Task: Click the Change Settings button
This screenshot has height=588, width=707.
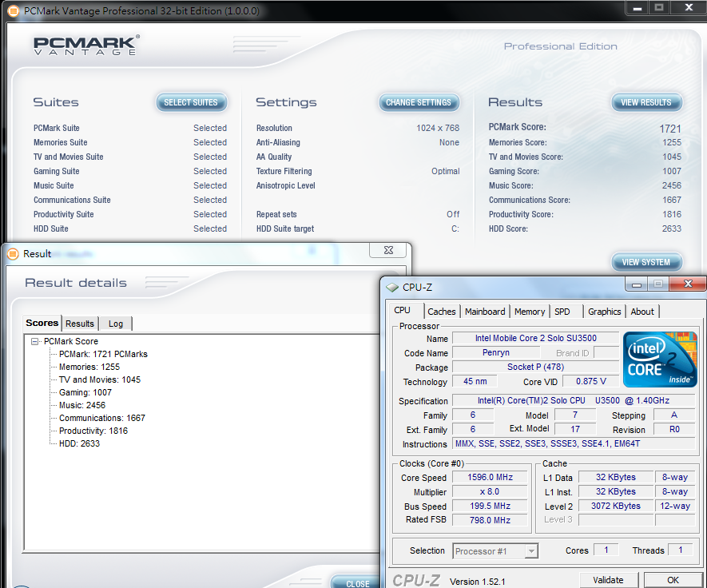Action: pyautogui.click(x=419, y=102)
